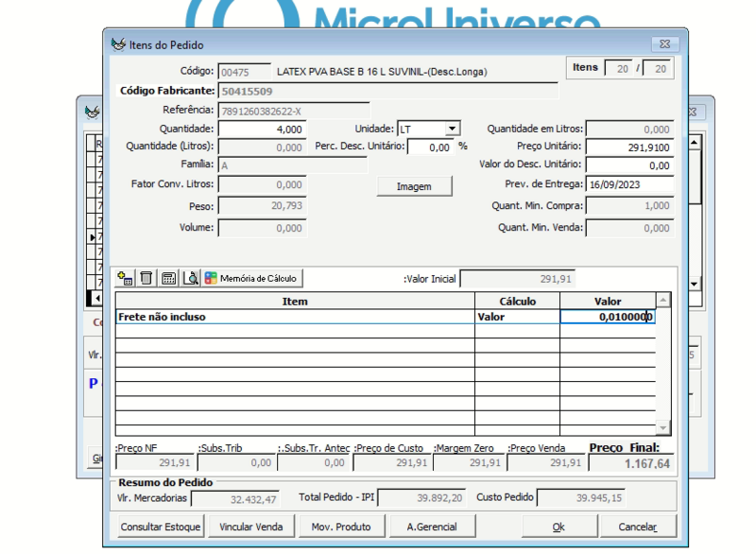Open Mov. Produto
Screen dimensions: 756x554
coord(341,527)
